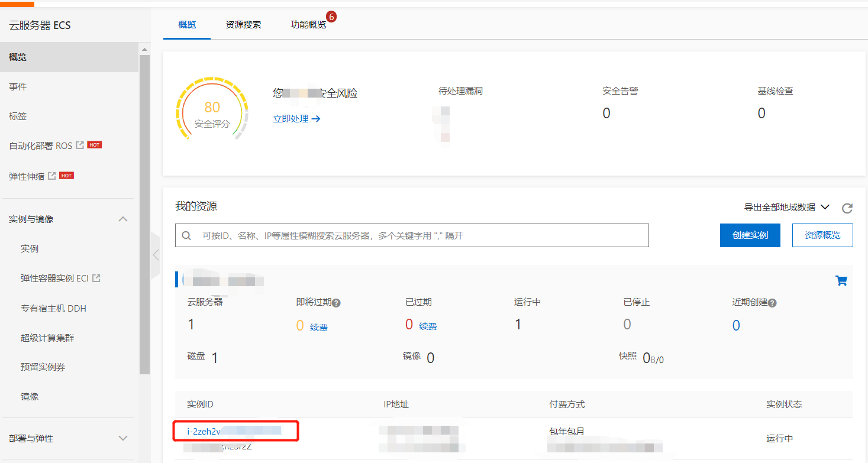Open the instance ID i-2zeh2v link
The width and height of the screenshot is (868, 463).
click(235, 432)
